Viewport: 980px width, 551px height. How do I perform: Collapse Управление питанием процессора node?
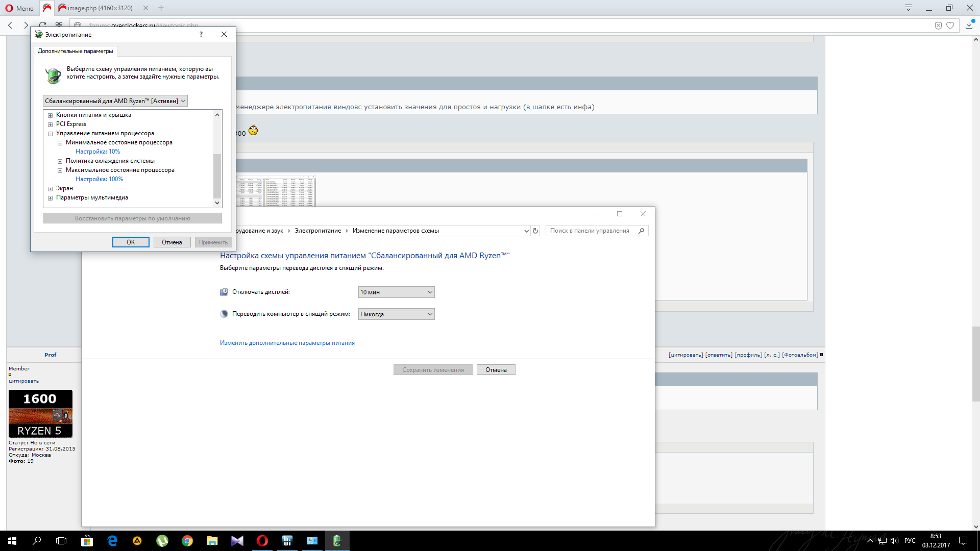50,134
